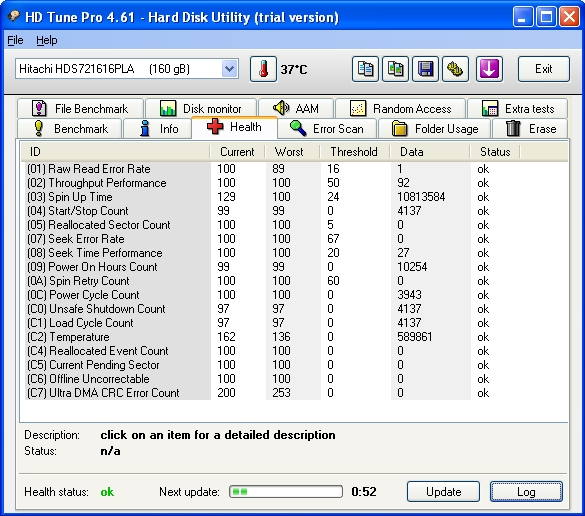
Task: Select the Health tab
Action: pos(234,127)
